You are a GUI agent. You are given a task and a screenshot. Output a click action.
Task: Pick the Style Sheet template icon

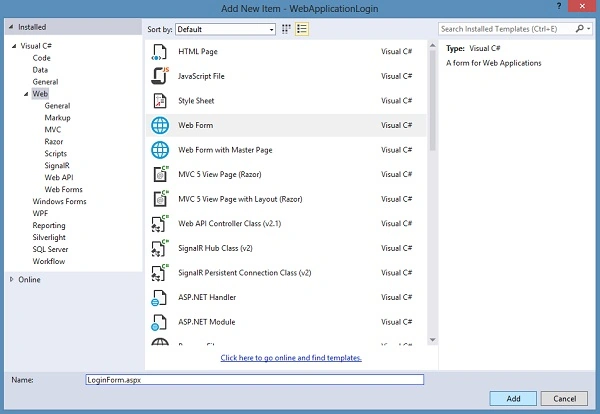point(160,101)
